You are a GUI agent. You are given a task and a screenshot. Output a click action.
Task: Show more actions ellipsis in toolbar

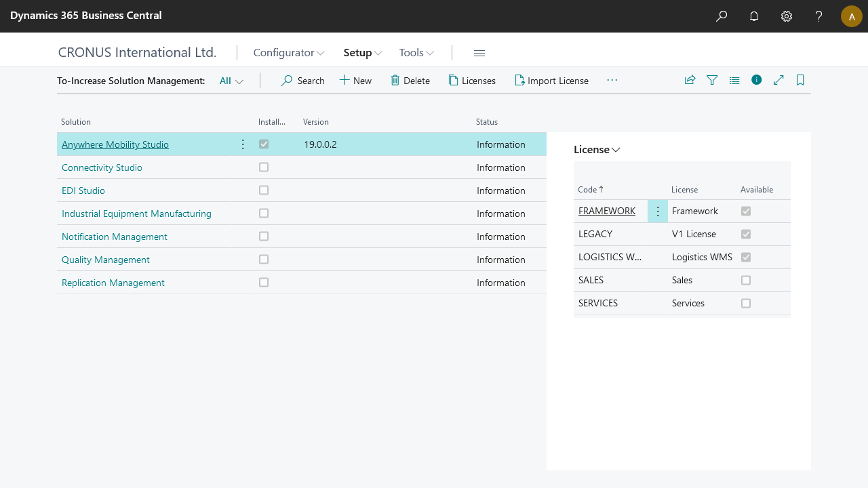[612, 80]
